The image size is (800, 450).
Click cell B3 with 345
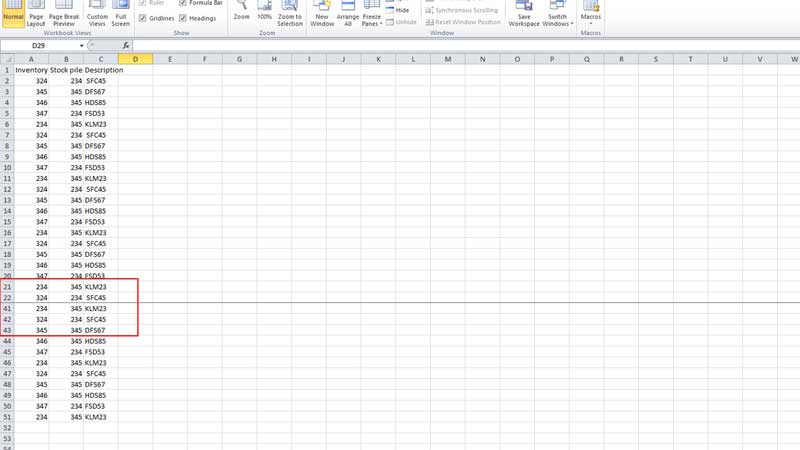(66, 92)
